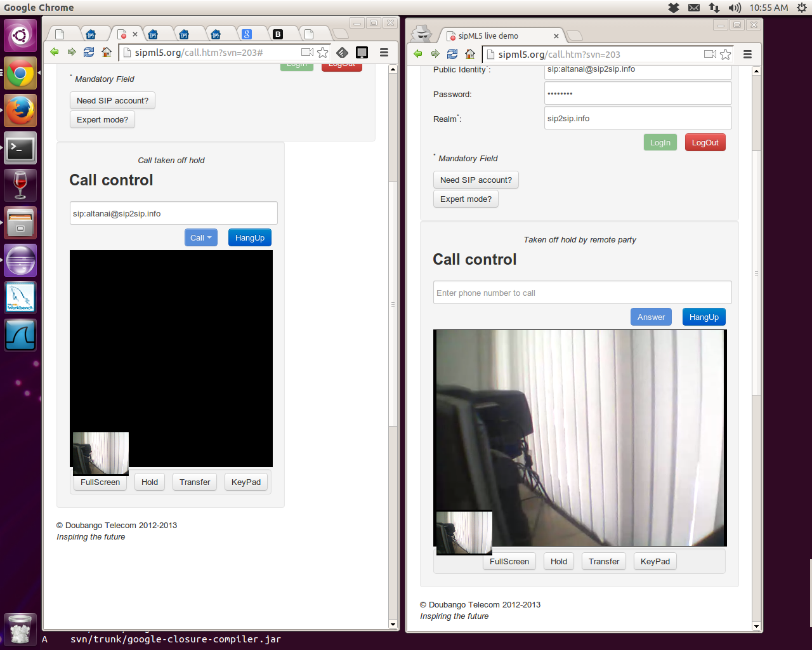Open the mail indicator in top panel
This screenshot has height=650, width=812.
coord(694,8)
